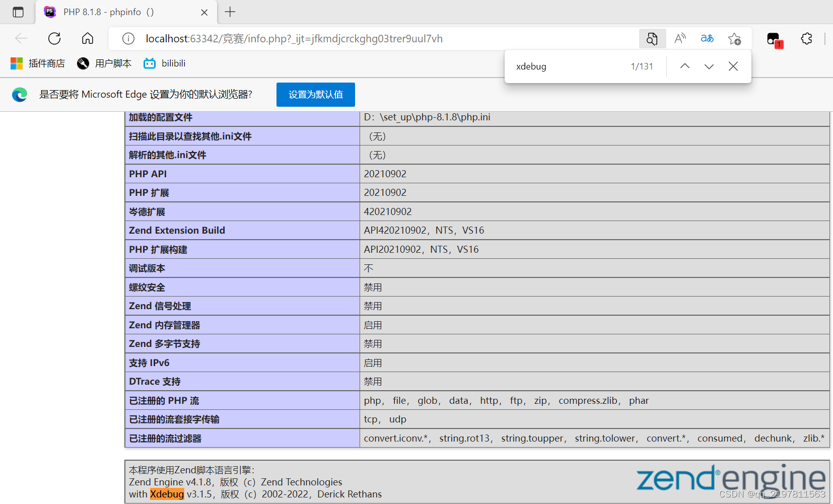Image resolution: width=833 pixels, height=504 pixels.
Task: Close the find on page bar
Action: point(733,66)
